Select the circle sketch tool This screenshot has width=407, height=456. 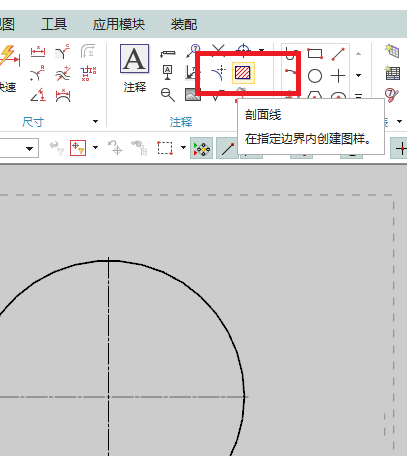pos(315,76)
